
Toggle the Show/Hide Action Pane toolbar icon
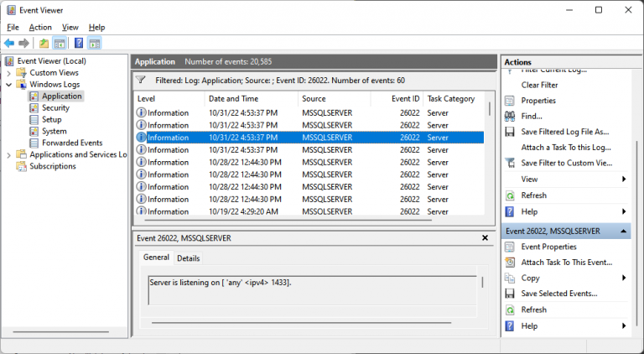[x=95, y=43]
